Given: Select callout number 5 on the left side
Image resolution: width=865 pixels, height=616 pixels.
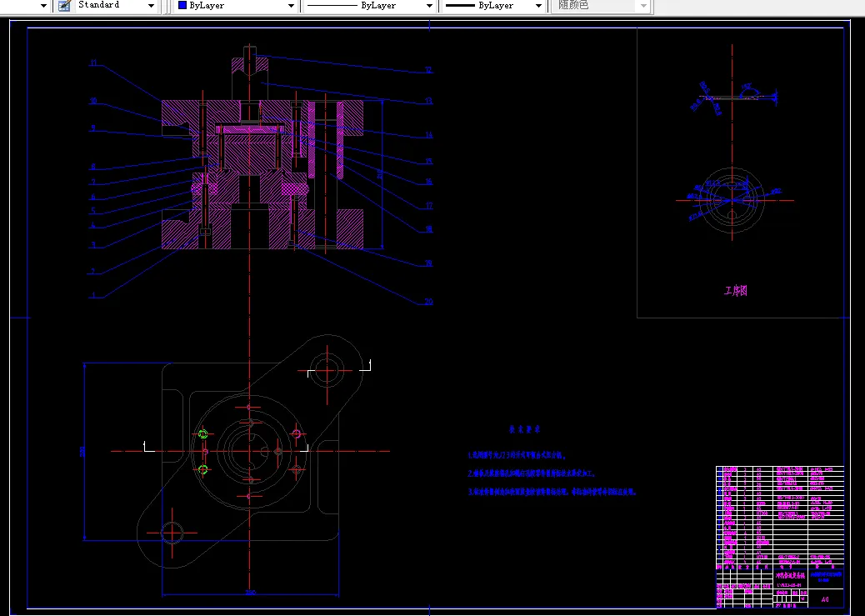Looking at the screenshot, I should [x=93, y=210].
